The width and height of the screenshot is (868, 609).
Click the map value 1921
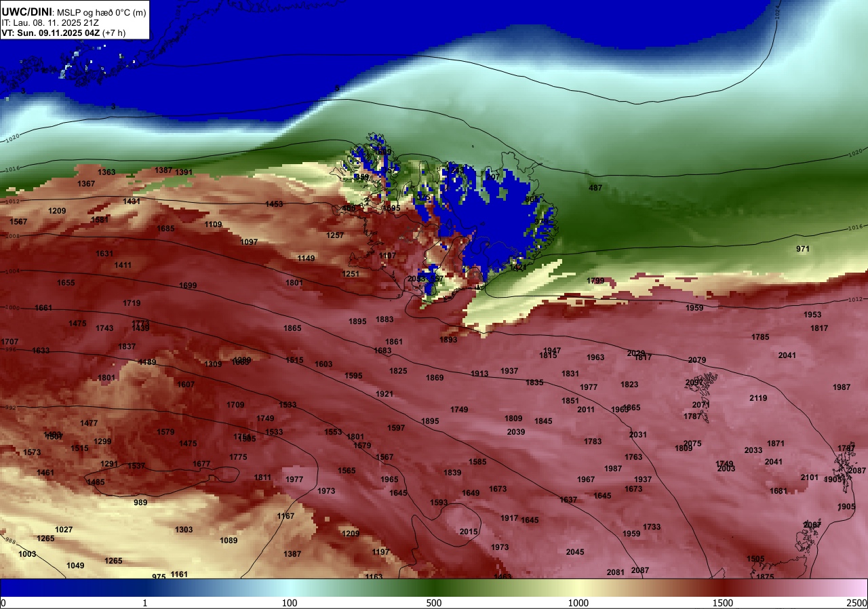coord(384,394)
